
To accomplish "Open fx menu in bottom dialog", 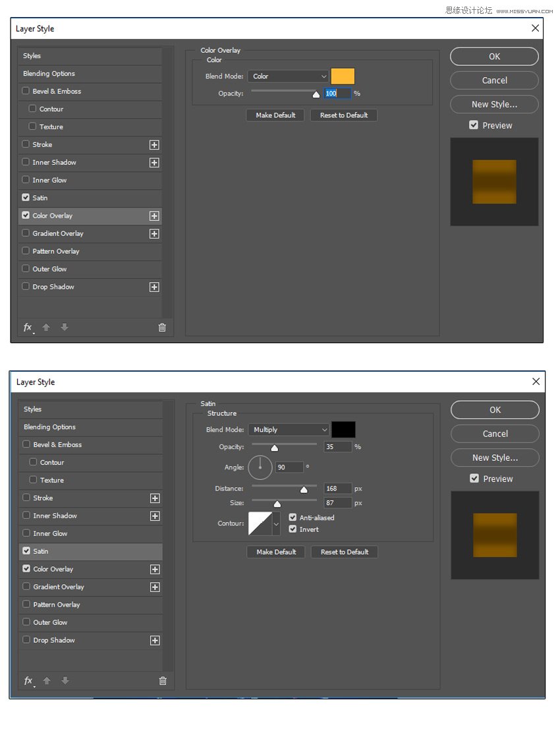I will click(x=28, y=681).
